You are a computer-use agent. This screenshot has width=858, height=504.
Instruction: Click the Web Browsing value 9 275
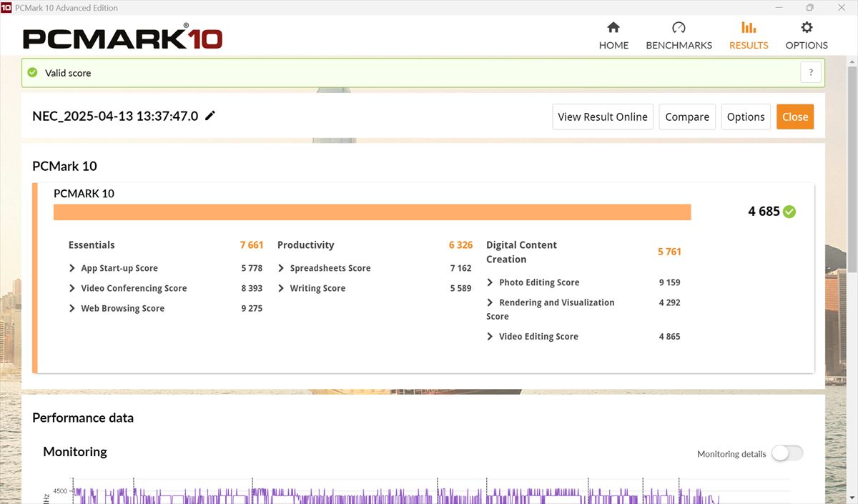(252, 308)
